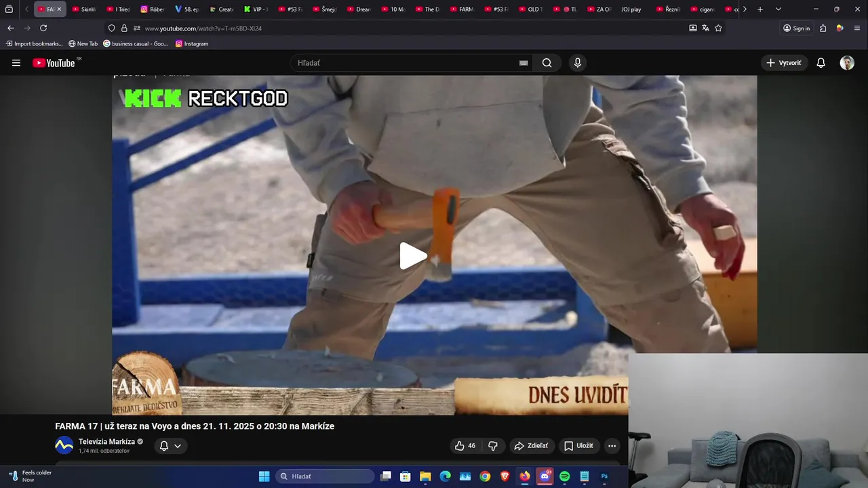
Task: Open Microsoft Store from taskbar
Action: click(x=406, y=476)
